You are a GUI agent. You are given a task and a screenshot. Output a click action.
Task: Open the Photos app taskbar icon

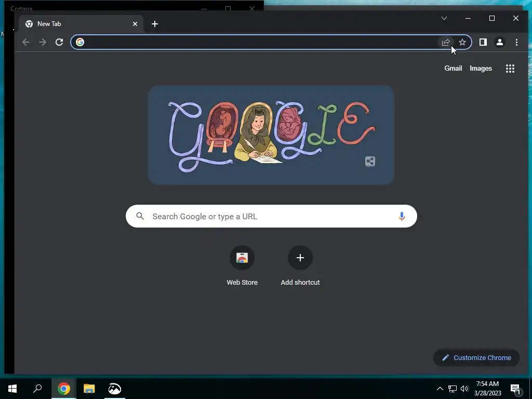[114, 389]
